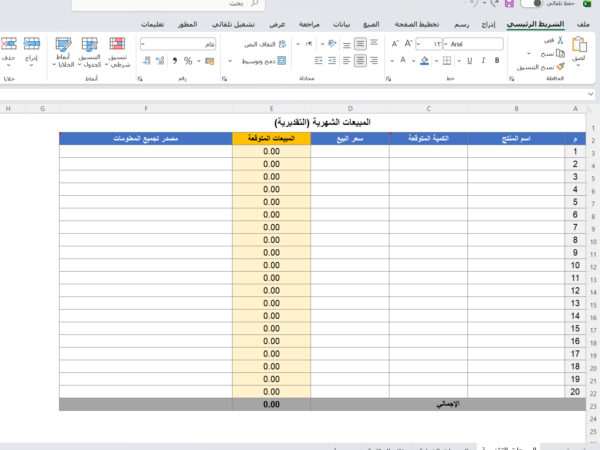Apply the Fill Color bucket icon

424,60
